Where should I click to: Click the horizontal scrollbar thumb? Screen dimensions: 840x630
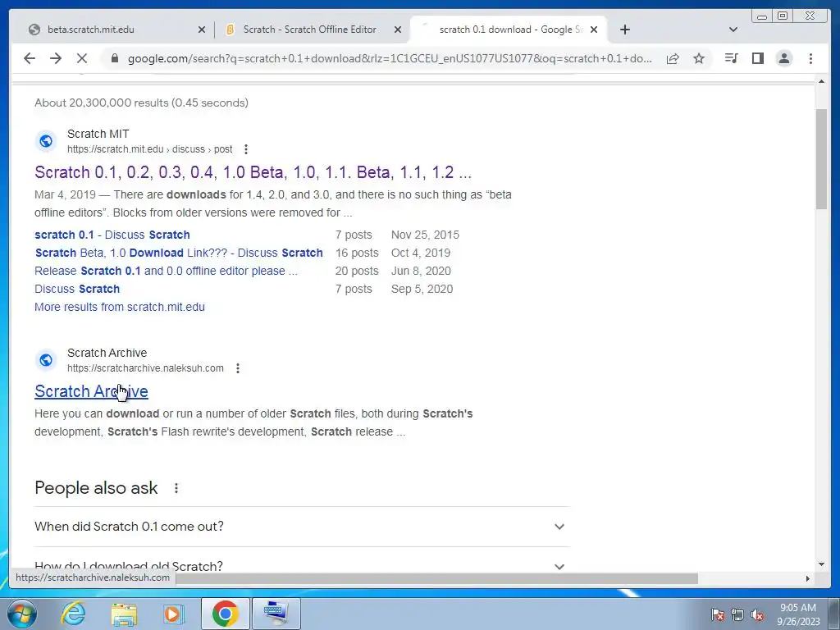click(436, 578)
